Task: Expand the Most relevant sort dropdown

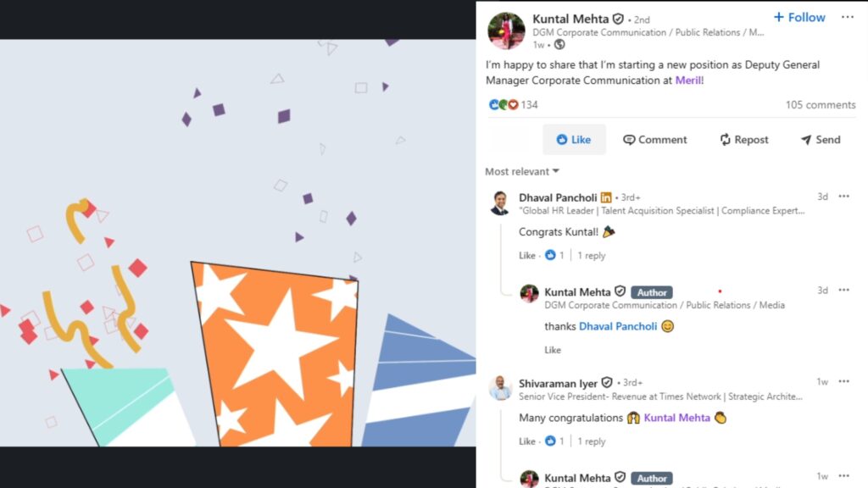Action: pos(522,171)
